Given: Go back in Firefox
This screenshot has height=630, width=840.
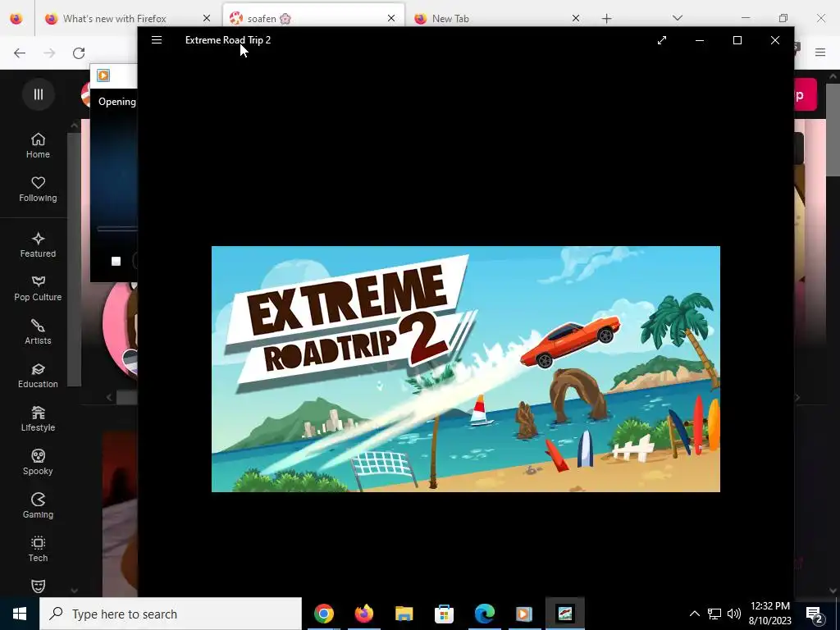Looking at the screenshot, I should (x=20, y=53).
